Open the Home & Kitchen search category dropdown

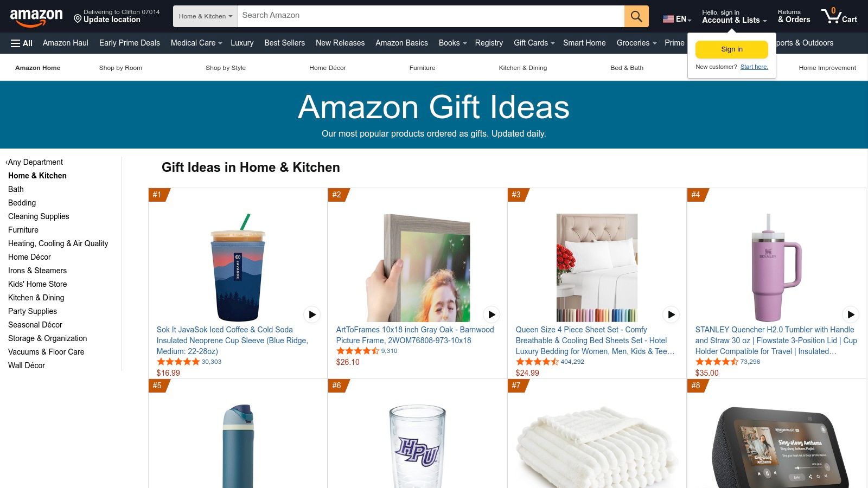205,16
